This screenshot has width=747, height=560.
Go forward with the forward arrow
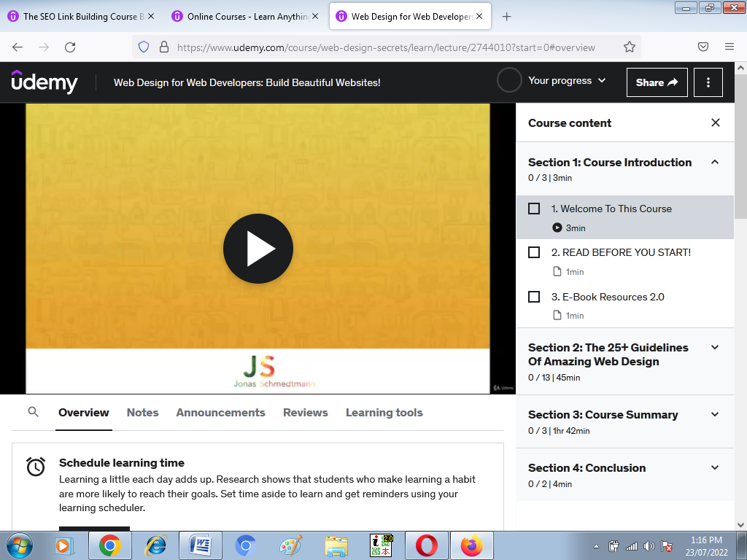[x=44, y=47]
